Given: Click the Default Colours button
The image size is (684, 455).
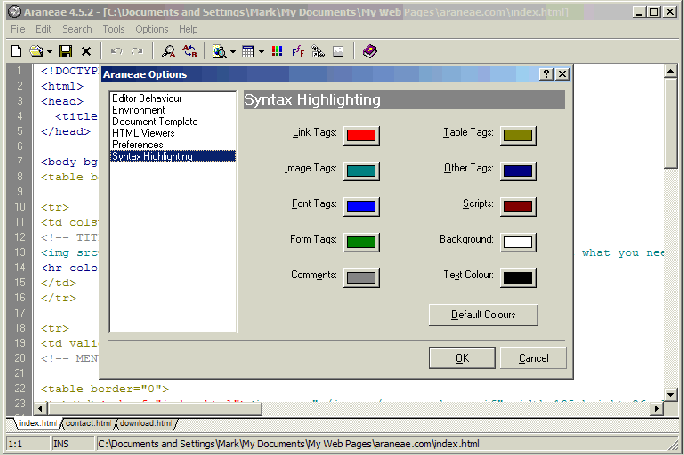Looking at the screenshot, I should coord(483,315).
